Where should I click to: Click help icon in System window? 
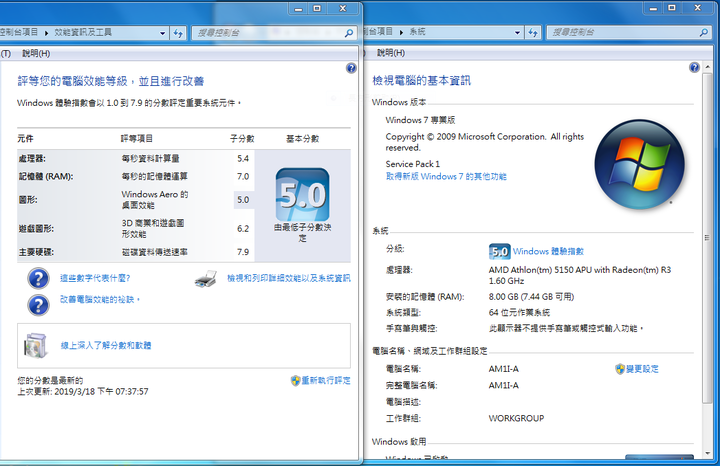[694, 67]
